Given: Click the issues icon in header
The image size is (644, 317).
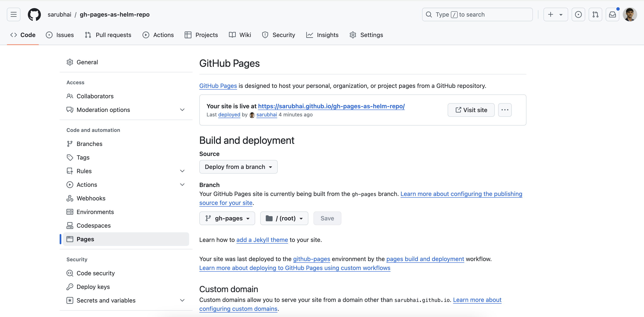Looking at the screenshot, I should click(578, 14).
